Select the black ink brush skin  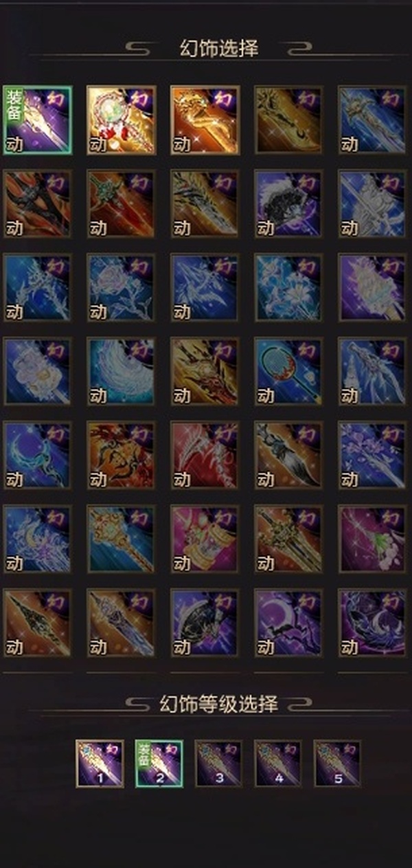click(289, 456)
